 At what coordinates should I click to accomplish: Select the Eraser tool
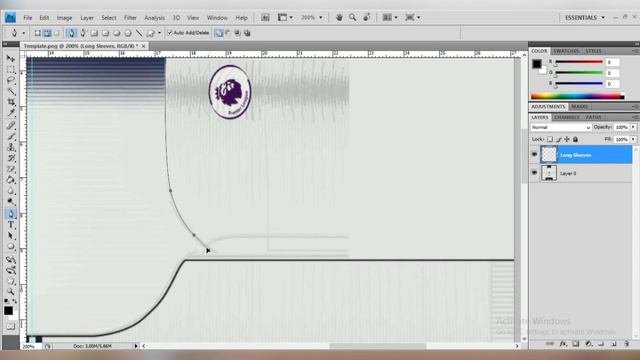pyautogui.click(x=11, y=169)
